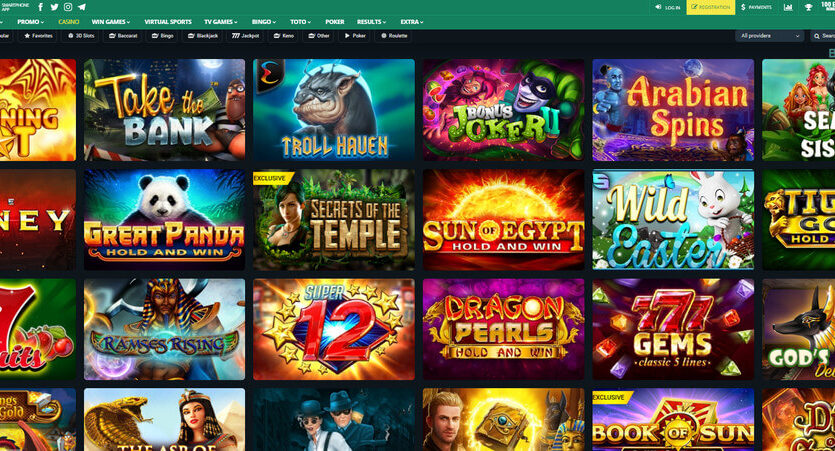
Task: Expand the Win Games menu
Action: click(111, 22)
